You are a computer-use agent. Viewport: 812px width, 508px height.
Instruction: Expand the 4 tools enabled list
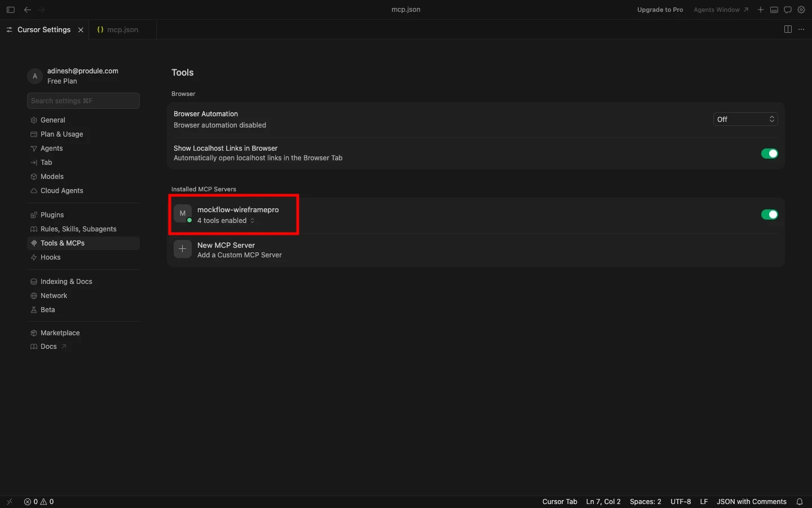click(226, 221)
